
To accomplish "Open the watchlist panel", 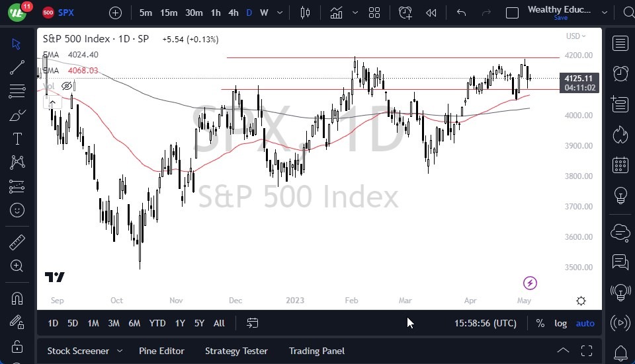I will [x=620, y=44].
